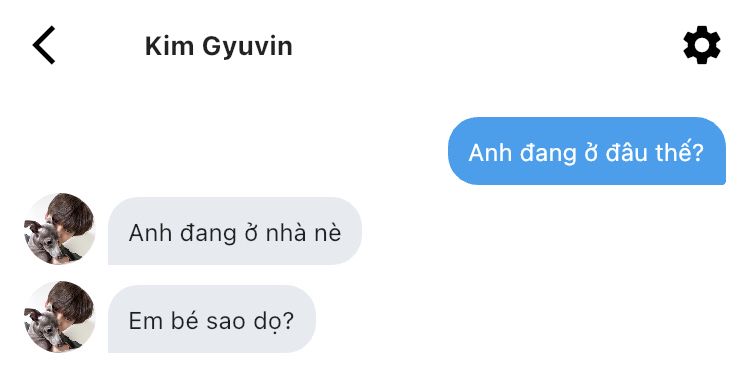Open the Kim Gyuvin contact name header
Image resolution: width=750 pixels, height=366 pixels.
[x=219, y=46]
